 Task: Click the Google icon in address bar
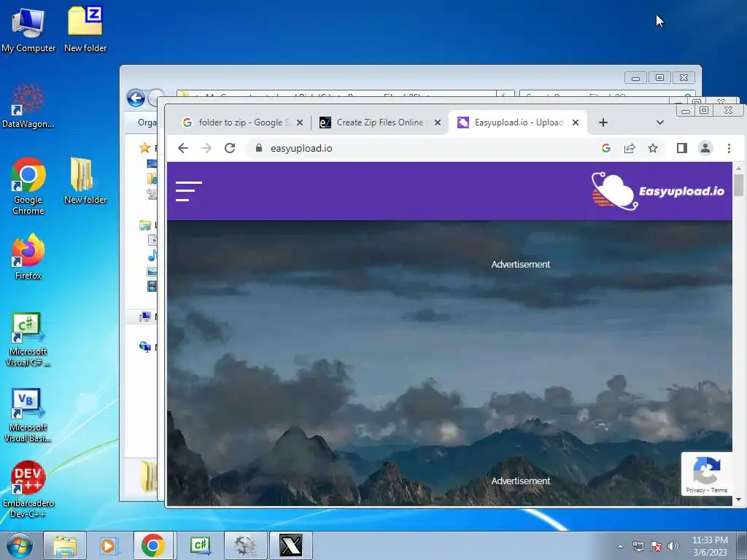coord(606,148)
